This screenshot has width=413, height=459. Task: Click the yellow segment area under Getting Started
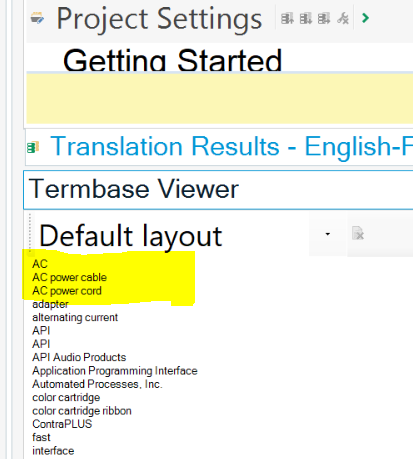click(219, 99)
